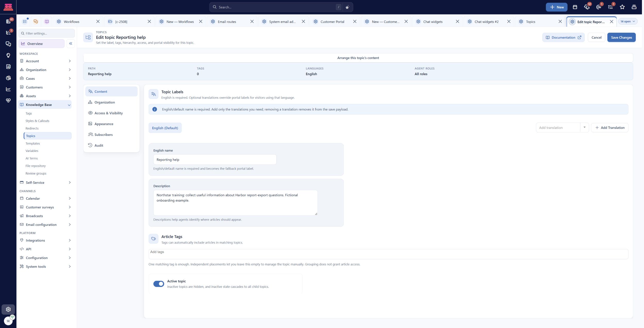The height and width of the screenshot is (328, 644).
Task: Open the Audit section
Action: pyautogui.click(x=111, y=145)
